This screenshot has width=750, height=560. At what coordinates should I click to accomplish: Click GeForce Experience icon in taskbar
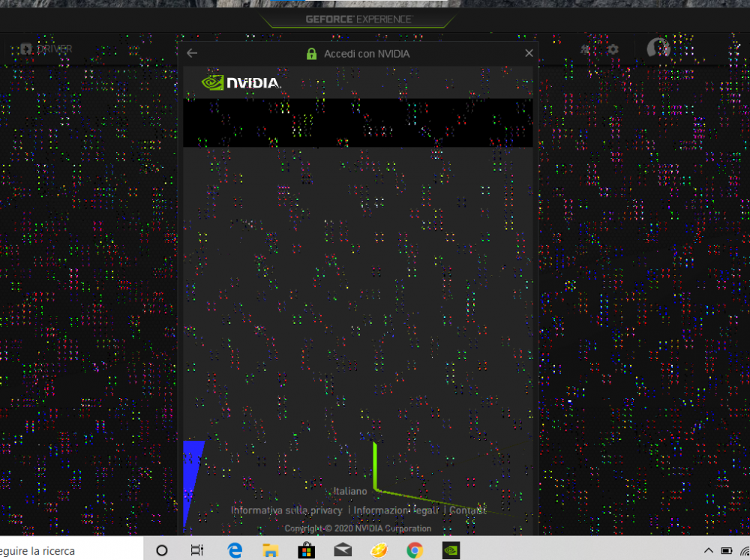click(x=451, y=550)
